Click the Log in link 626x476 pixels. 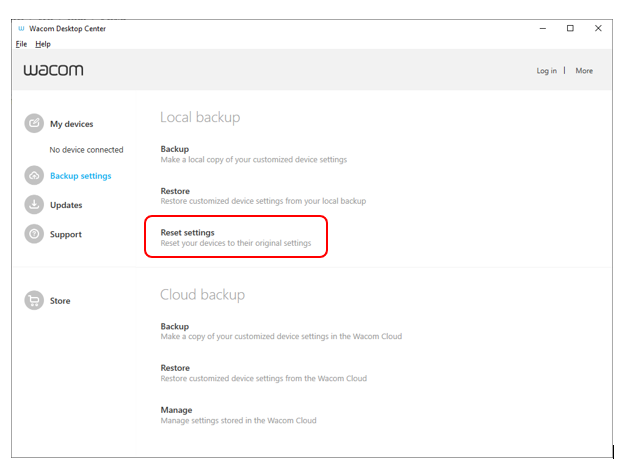tap(546, 71)
